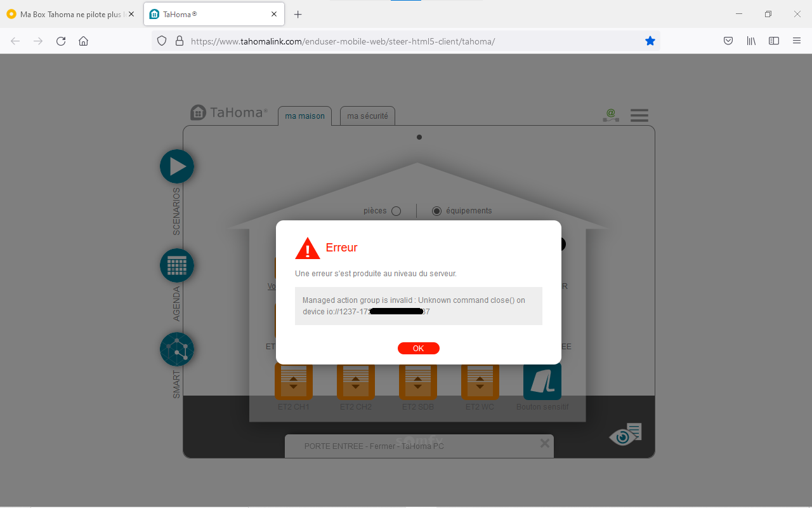Select the ET2 CH2 shutter icon
This screenshot has height=508, width=812.
coord(356,381)
